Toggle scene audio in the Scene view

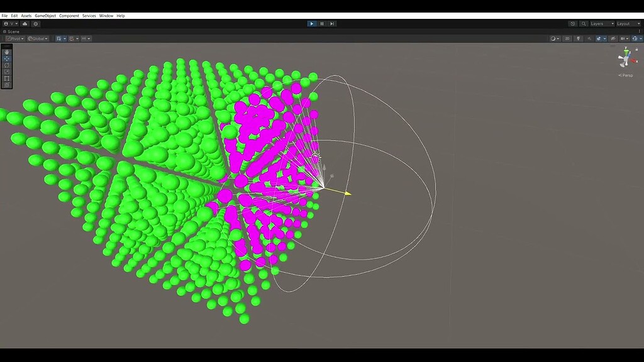[x=589, y=38]
